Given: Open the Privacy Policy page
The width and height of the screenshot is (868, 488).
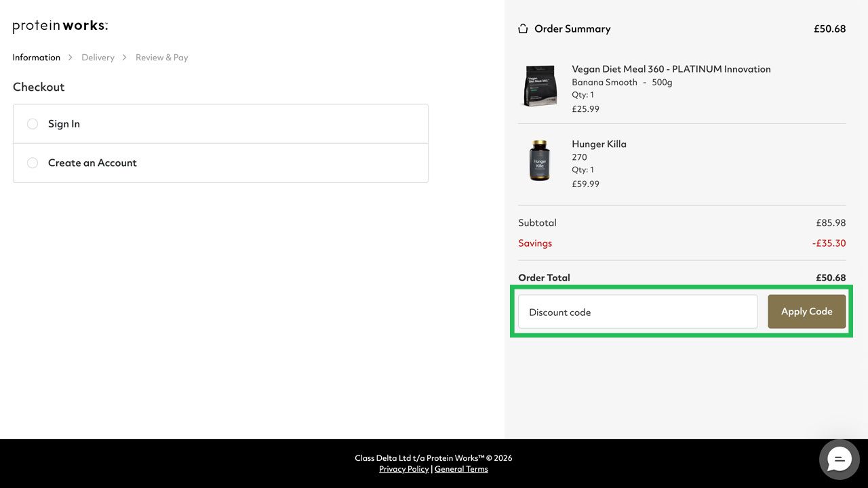Looking at the screenshot, I should click(x=403, y=469).
